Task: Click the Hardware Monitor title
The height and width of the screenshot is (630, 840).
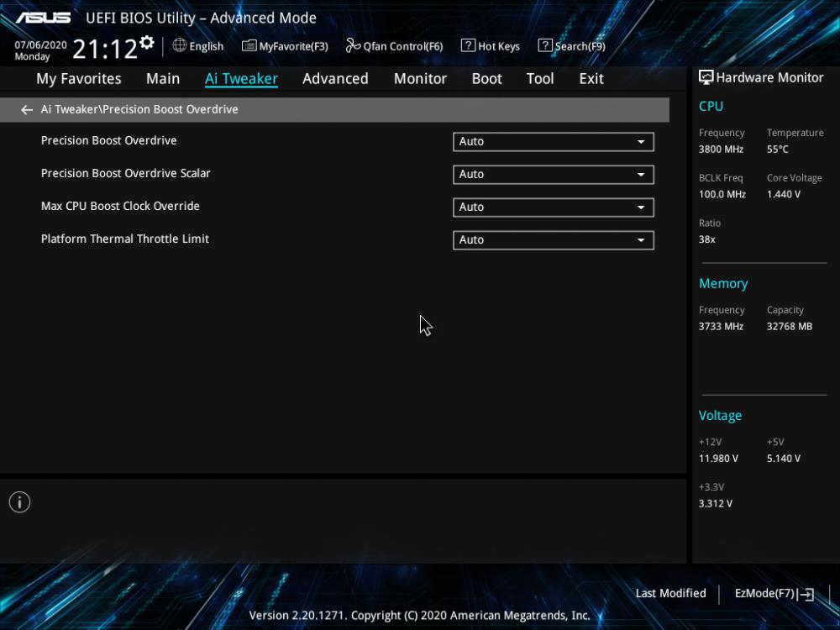Action: (769, 77)
